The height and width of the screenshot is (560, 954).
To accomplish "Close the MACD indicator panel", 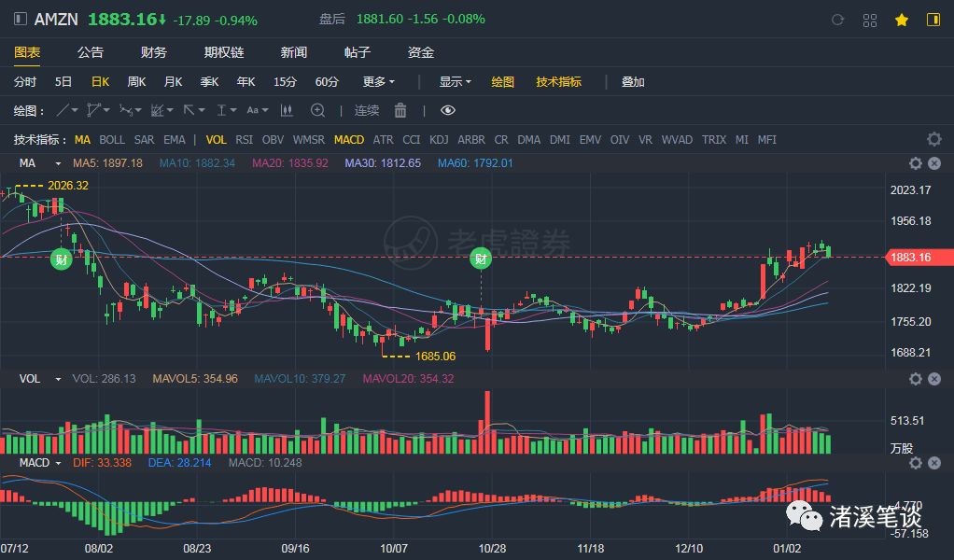I will (x=933, y=463).
